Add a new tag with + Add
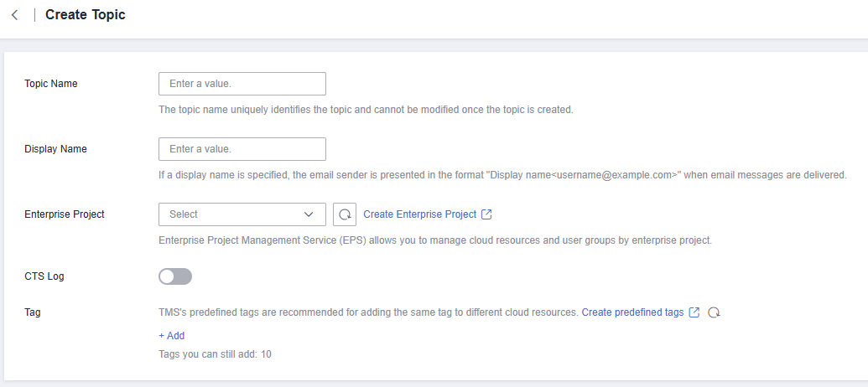Viewport: 868px width, 387px height. (x=172, y=336)
